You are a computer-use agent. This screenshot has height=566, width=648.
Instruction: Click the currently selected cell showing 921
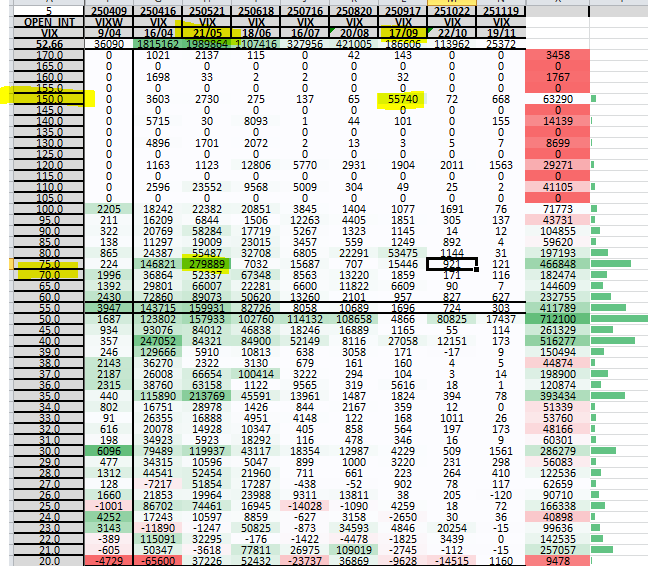click(x=452, y=264)
